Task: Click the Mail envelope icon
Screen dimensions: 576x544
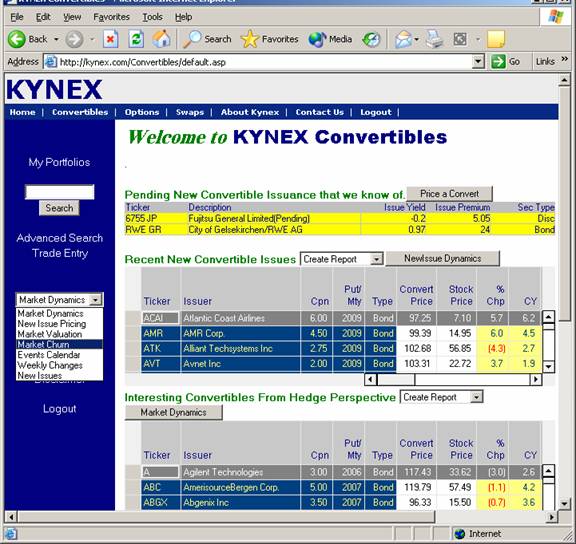Action: point(403,39)
